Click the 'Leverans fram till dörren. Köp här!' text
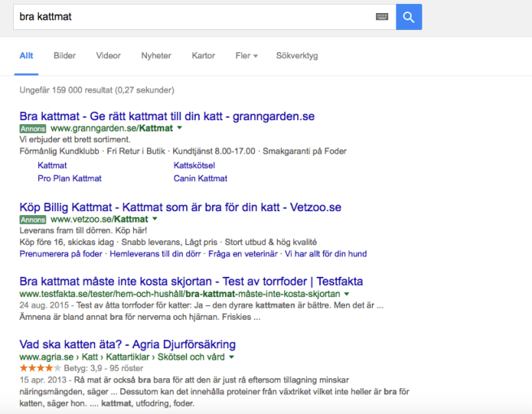The width and height of the screenshot is (532, 414). pos(83,231)
